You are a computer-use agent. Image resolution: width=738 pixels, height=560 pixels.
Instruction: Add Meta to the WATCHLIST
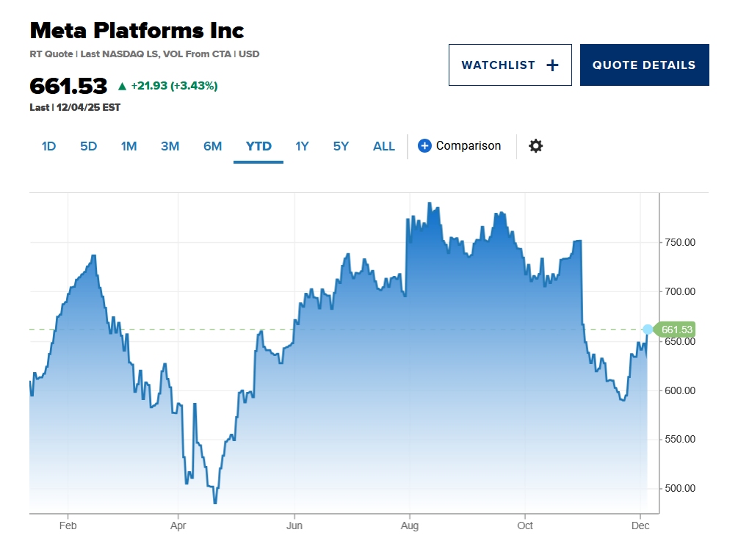point(510,65)
